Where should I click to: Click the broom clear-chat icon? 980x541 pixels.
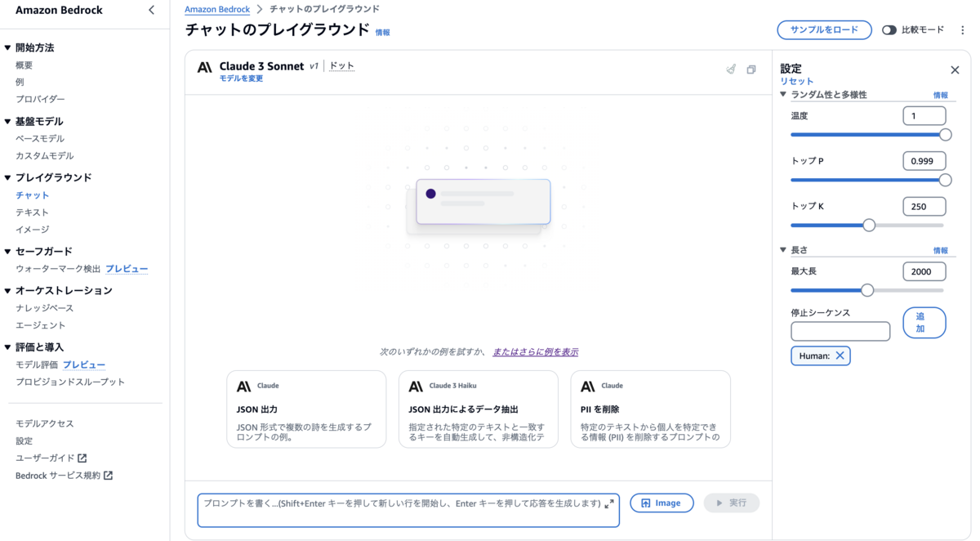731,69
